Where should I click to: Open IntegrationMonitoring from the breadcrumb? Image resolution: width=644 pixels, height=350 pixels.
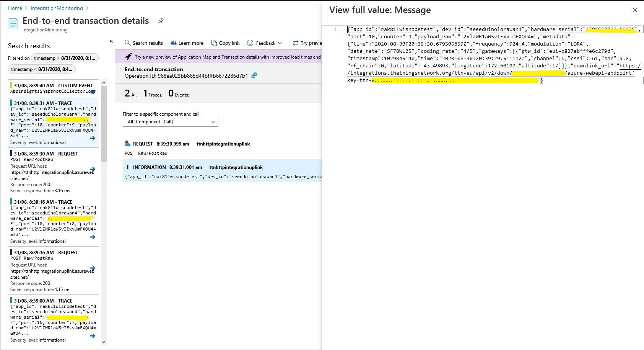pos(57,8)
